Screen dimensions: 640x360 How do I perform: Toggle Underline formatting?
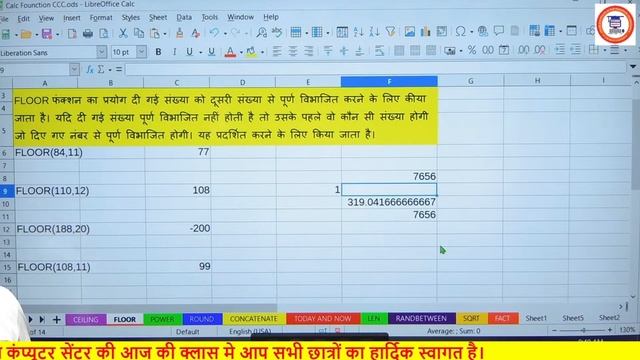coord(189,52)
